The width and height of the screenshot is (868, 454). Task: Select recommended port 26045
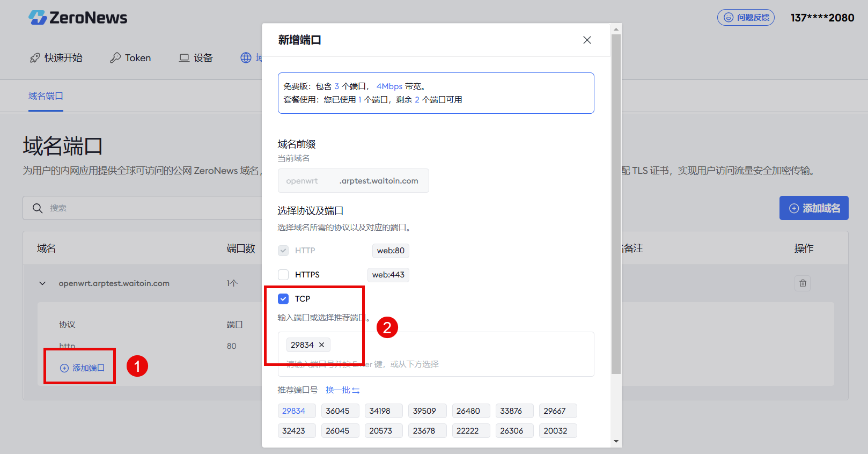tap(340, 431)
